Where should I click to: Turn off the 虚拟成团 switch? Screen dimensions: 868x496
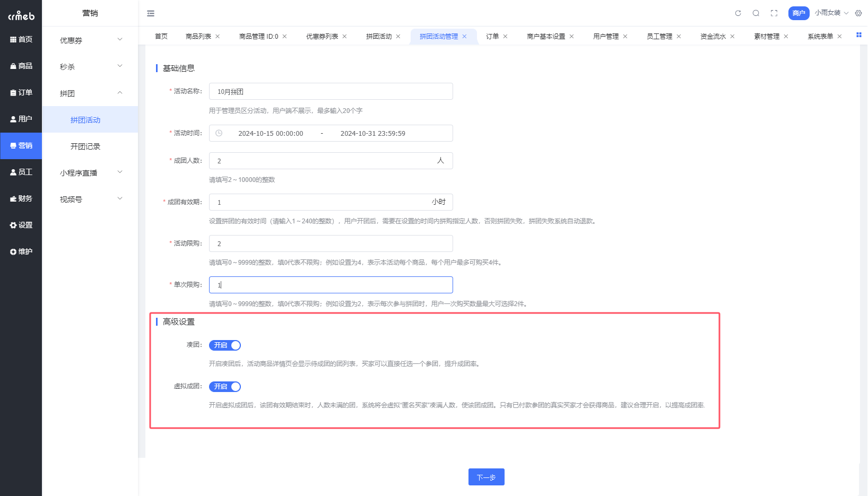coord(224,386)
